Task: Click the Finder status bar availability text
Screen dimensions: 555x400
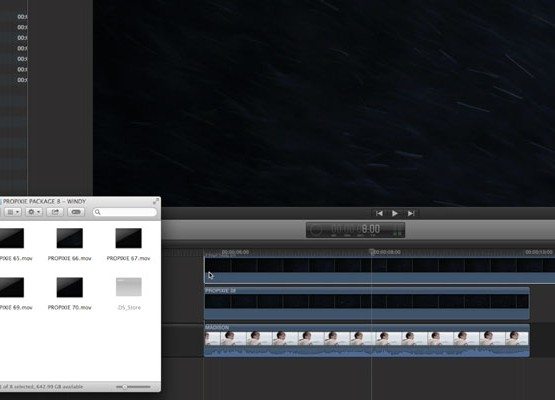Action: pos(41,387)
